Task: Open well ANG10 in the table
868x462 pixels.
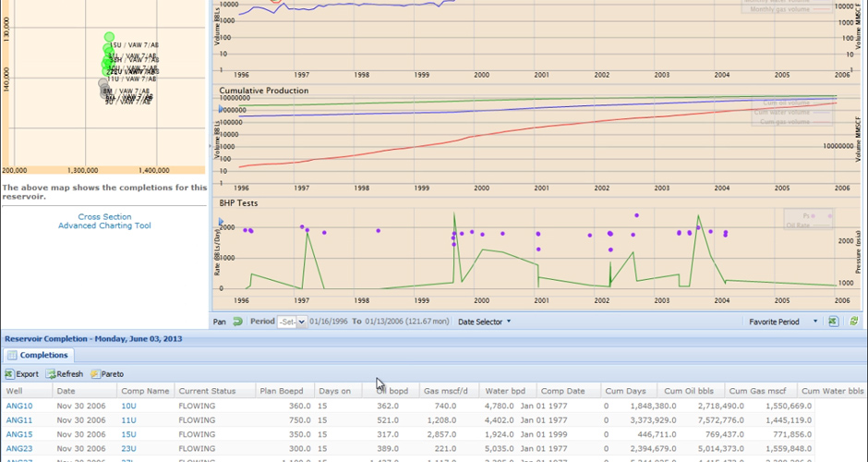Action: point(19,406)
